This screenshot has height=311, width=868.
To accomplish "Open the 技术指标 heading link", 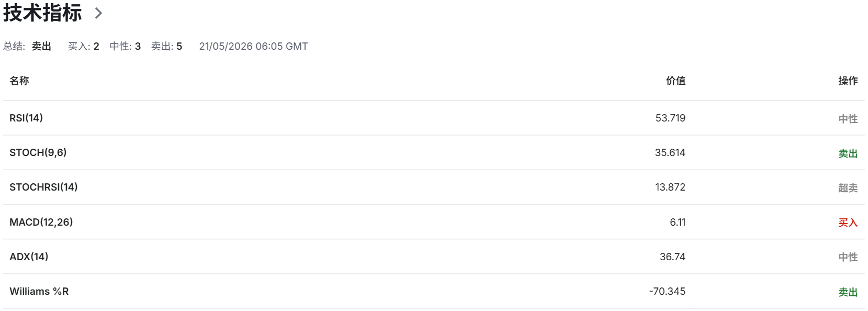I will click(x=42, y=13).
